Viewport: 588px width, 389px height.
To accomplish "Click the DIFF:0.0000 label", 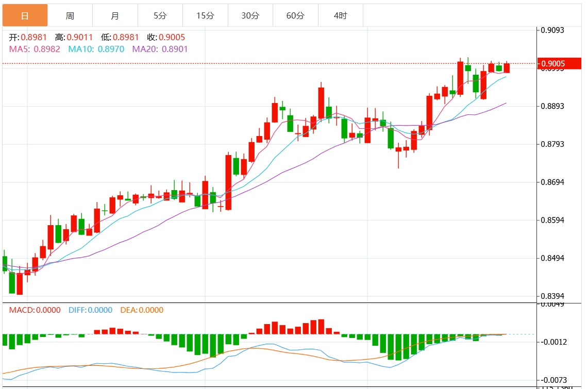I will pos(90,310).
